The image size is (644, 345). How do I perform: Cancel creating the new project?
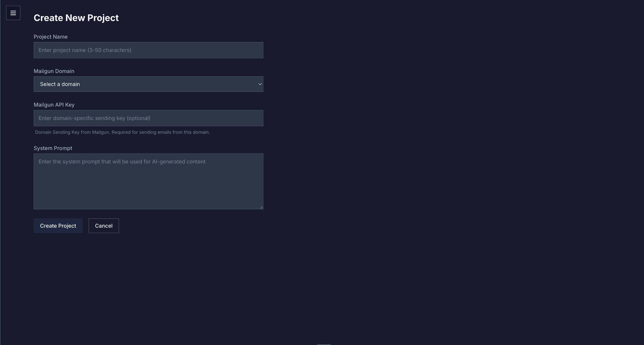pos(103,226)
